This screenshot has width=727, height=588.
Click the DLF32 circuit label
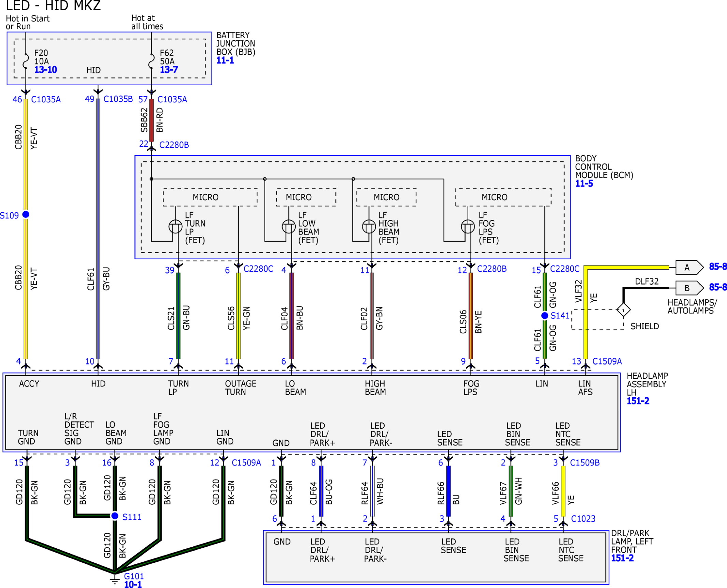(647, 282)
